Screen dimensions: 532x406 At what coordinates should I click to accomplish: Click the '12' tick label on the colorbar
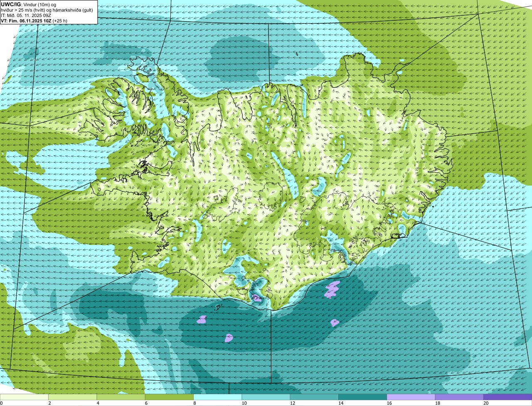(293, 403)
